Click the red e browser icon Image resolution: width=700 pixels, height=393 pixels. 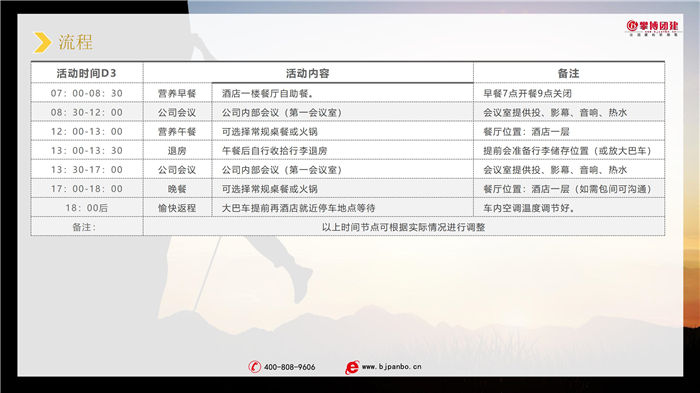[352, 367]
